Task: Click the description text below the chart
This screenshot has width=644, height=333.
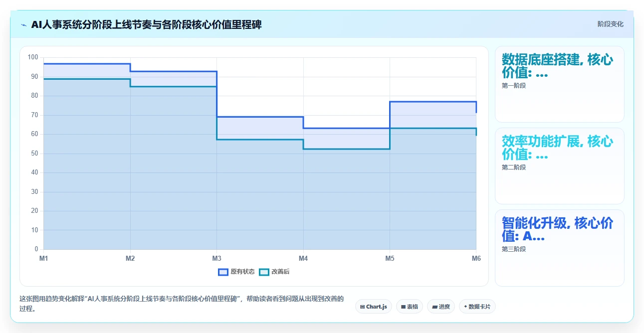Action: pos(182,304)
